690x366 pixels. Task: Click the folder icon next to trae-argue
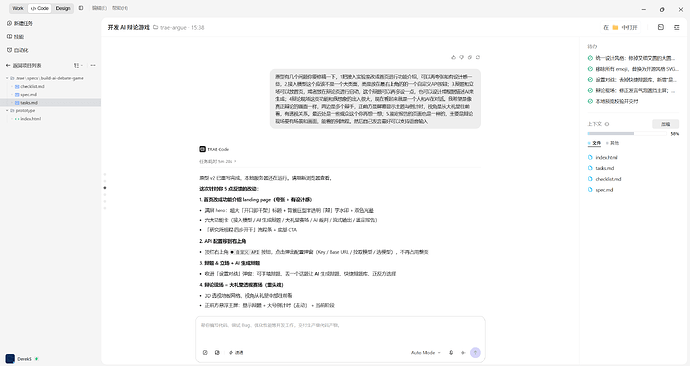156,27
